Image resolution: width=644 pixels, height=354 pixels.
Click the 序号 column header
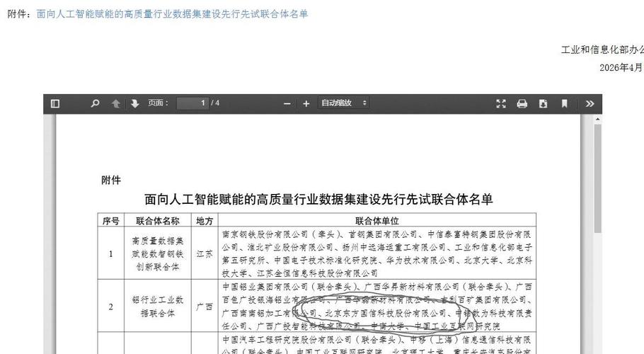click(111, 221)
